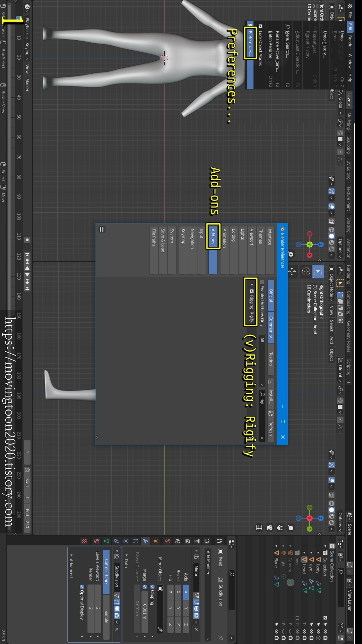362x644 pixels.
Task: Click the Refresh icon in Preferences
Action: pyautogui.click(x=271, y=414)
